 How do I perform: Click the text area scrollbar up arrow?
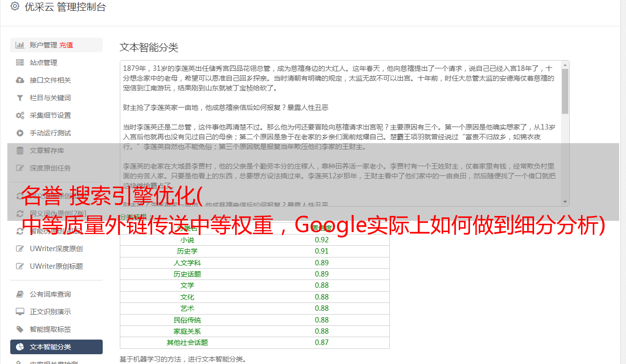[x=565, y=64]
